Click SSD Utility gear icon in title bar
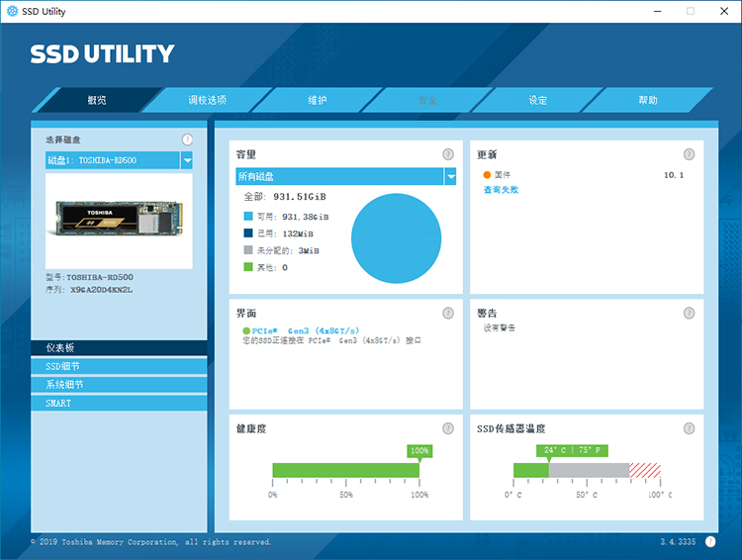This screenshot has width=742, height=560. pyautogui.click(x=11, y=11)
